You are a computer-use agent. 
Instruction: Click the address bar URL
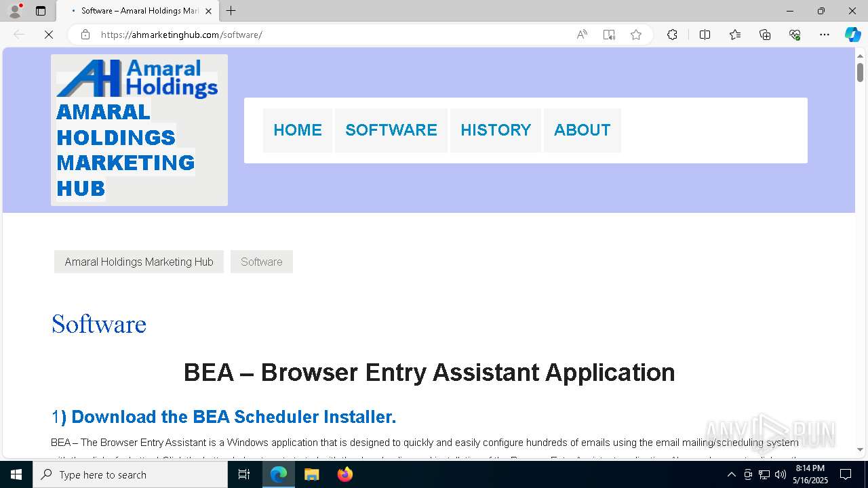click(x=182, y=35)
